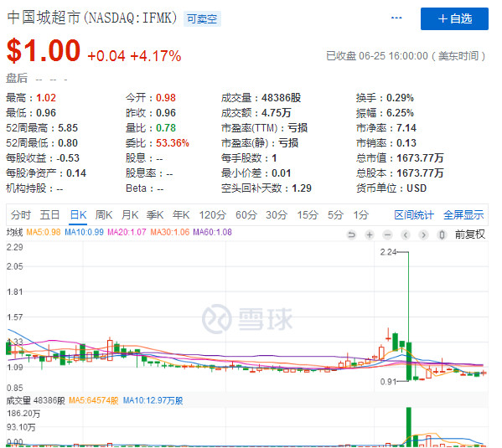
Task: Switch to the 5分 interval tab
Action: pyautogui.click(x=335, y=214)
